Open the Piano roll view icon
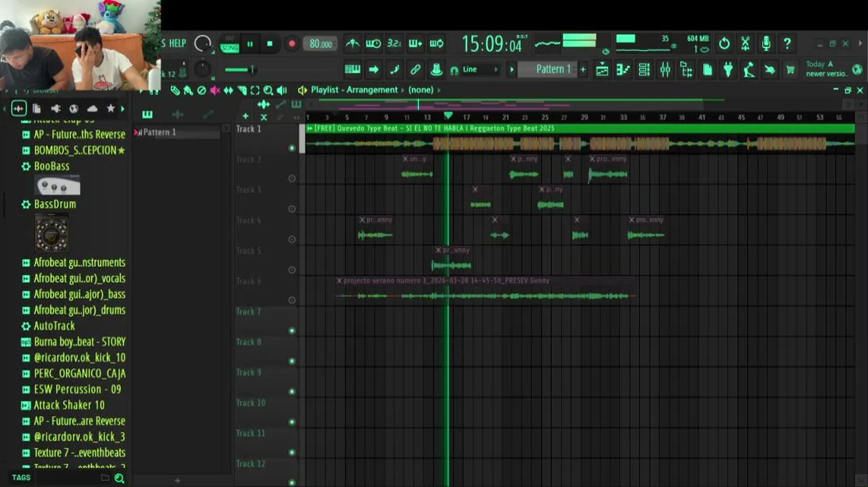 click(x=623, y=70)
